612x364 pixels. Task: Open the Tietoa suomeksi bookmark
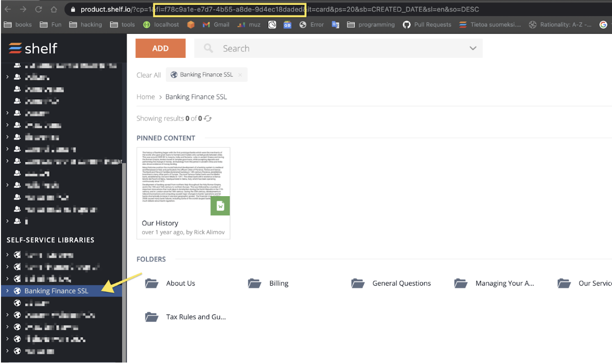click(490, 24)
